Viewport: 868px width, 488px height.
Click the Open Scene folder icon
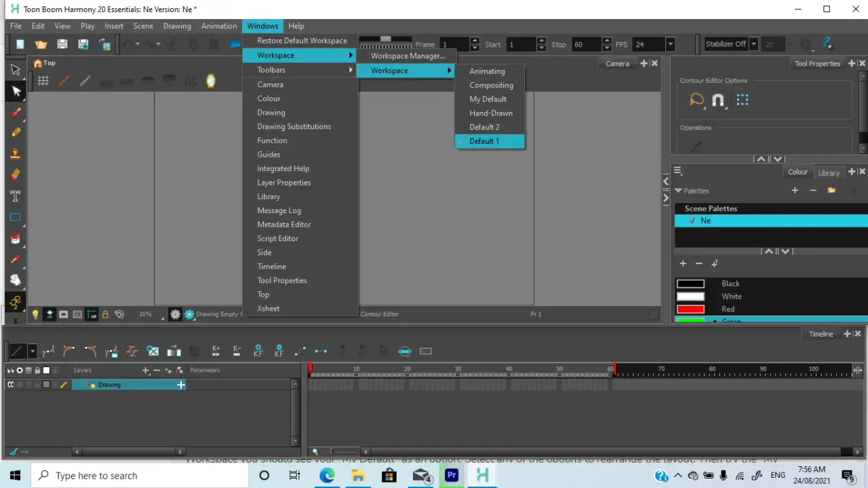coord(41,44)
